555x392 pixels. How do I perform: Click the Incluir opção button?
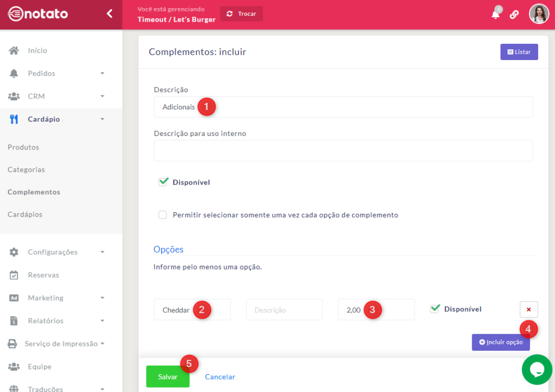click(500, 342)
